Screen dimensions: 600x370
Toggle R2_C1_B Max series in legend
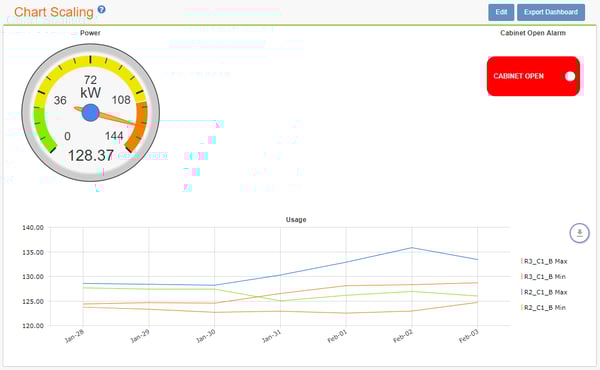pos(544,292)
